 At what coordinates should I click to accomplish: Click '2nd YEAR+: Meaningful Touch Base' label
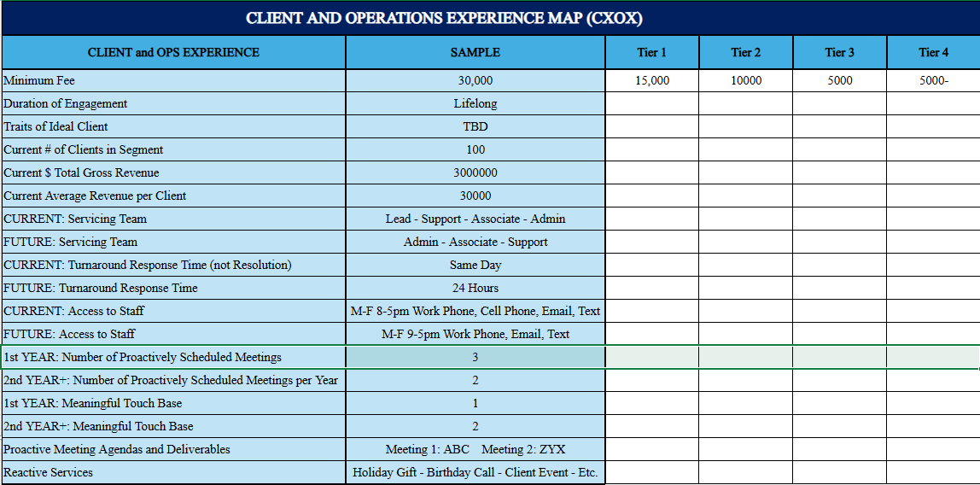[x=174, y=427]
